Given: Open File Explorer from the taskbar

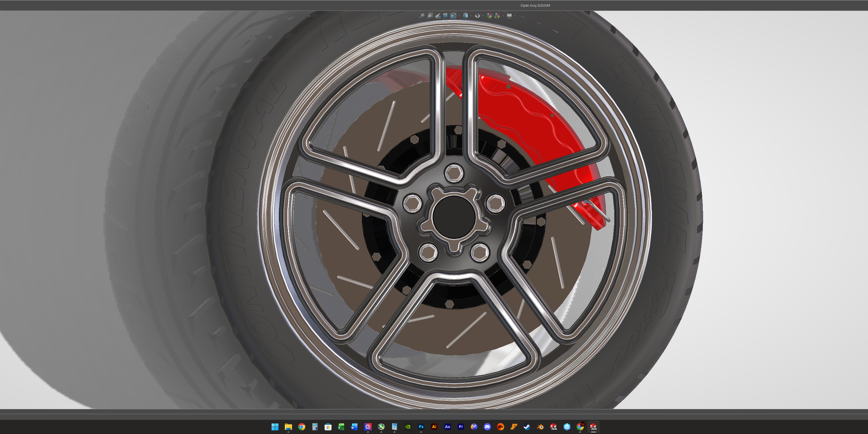Looking at the screenshot, I should click(288, 427).
